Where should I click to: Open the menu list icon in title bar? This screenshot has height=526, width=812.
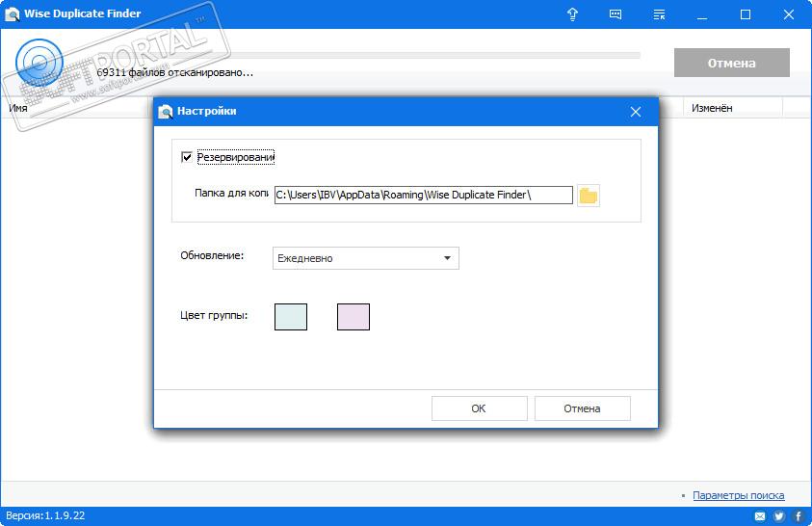(x=659, y=14)
